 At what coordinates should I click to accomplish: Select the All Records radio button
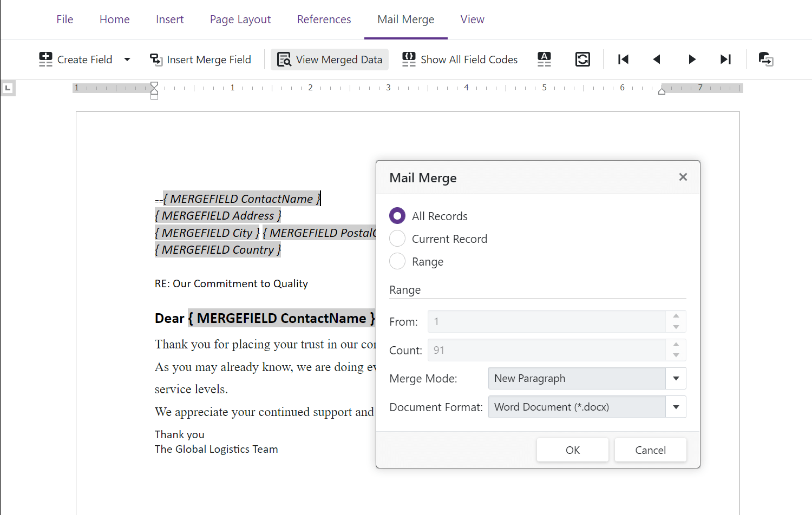tap(397, 215)
